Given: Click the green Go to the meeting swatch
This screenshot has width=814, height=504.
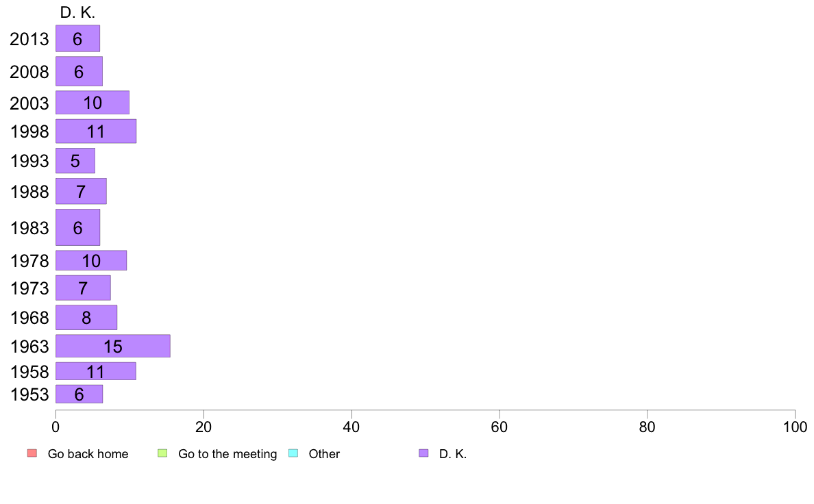Looking at the screenshot, I should pos(162,453).
